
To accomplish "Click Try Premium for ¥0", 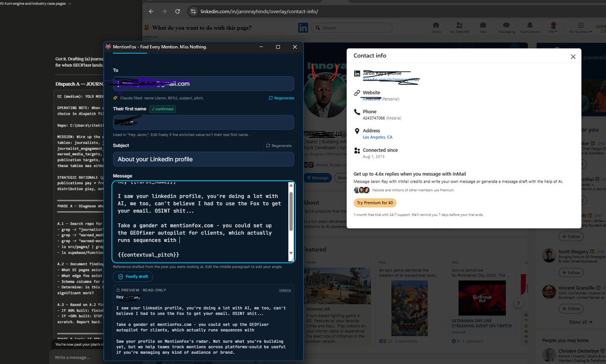I will 375,202.
